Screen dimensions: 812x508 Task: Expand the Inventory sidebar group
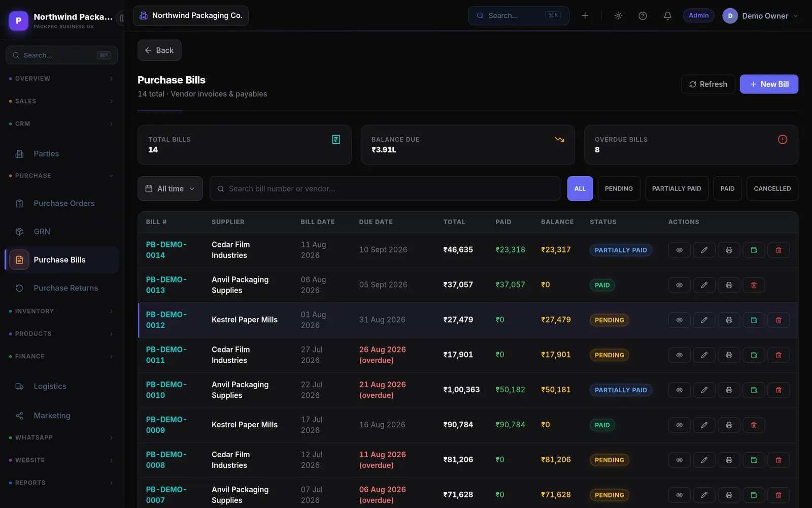62,311
